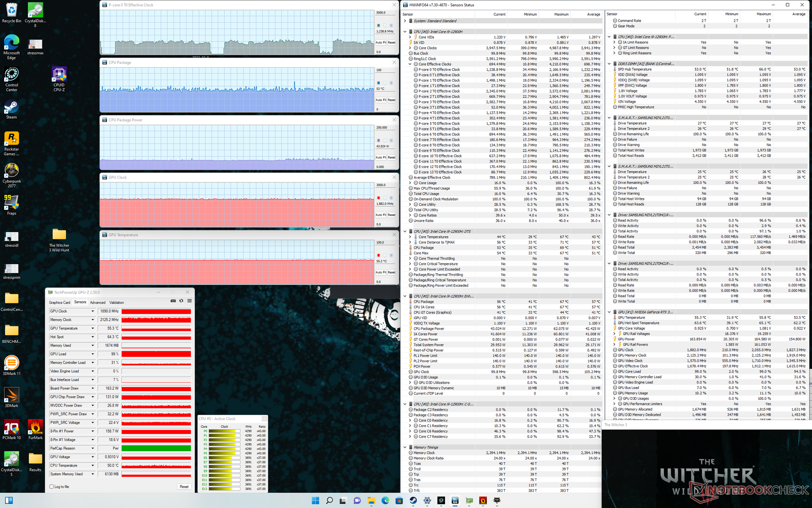Click the Witcher wolf icon in taskbar
812x508 pixels.
[x=497, y=500]
